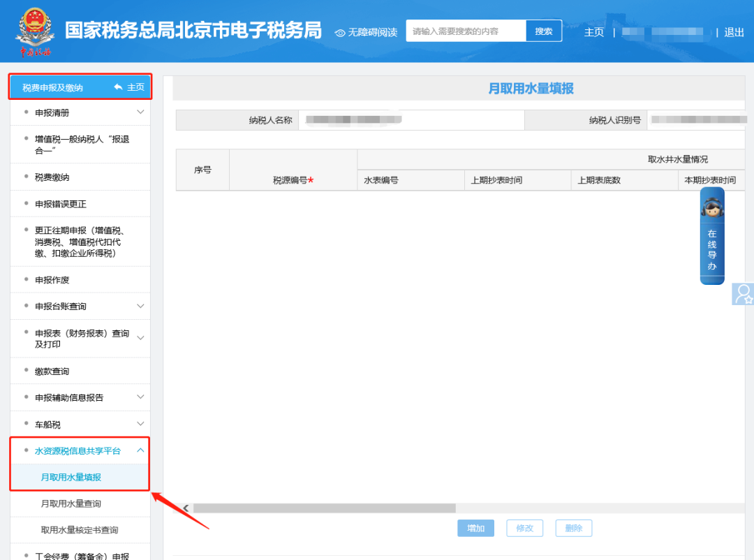Click the 序号 column header

pos(202,170)
